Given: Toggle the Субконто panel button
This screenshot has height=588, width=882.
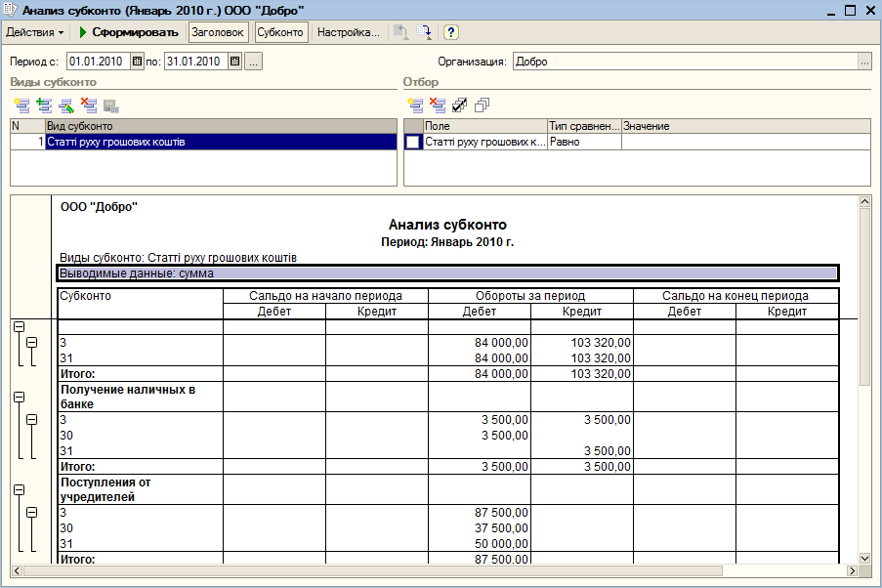Looking at the screenshot, I should [x=280, y=32].
